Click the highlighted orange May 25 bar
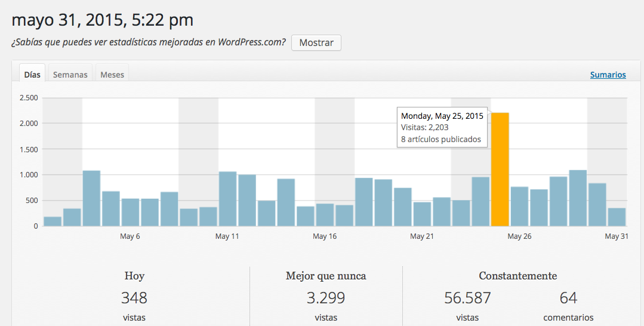The width and height of the screenshot is (644, 326). (500, 170)
